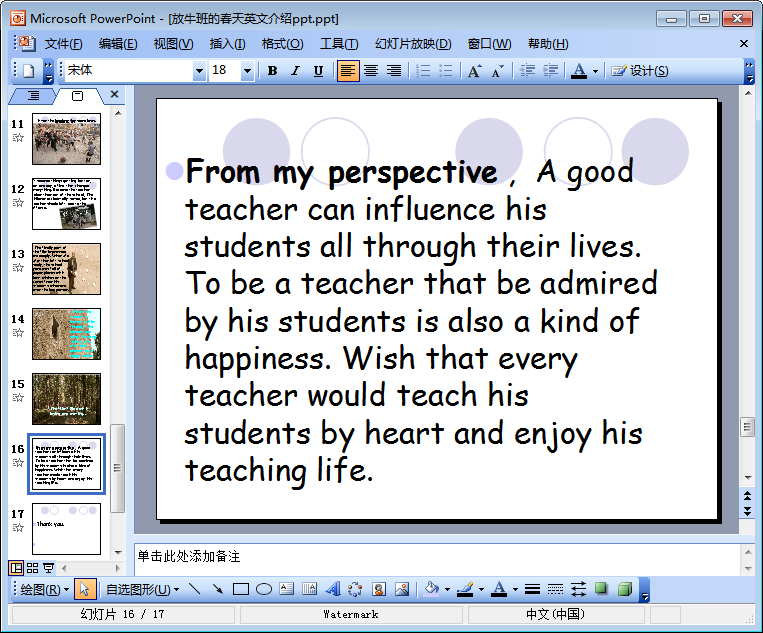Open the 窗口(W) menu

click(x=490, y=44)
